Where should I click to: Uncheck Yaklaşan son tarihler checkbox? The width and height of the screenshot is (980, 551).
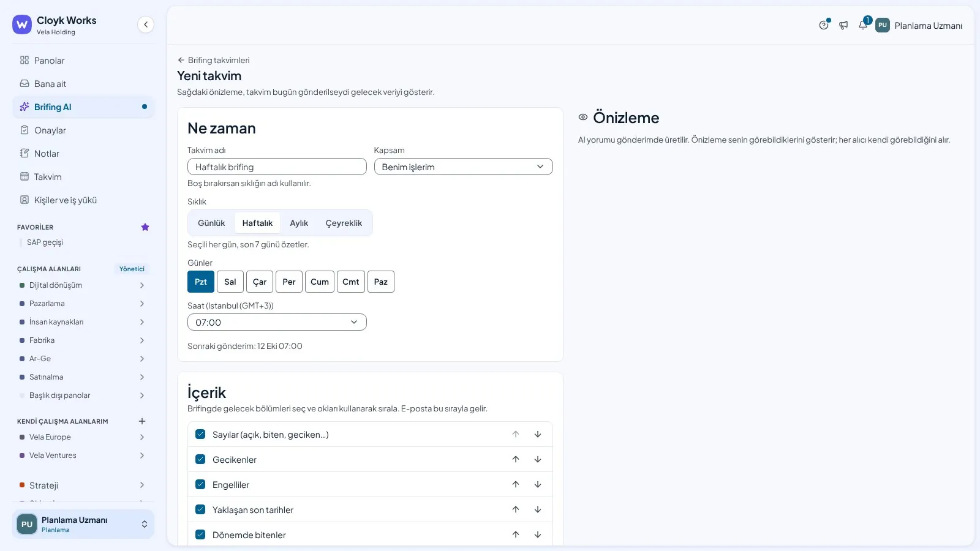click(x=200, y=509)
